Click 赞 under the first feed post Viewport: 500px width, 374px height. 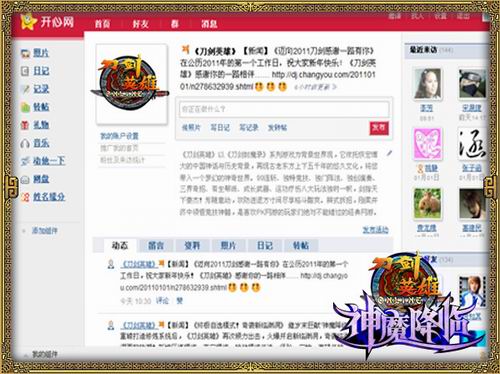point(180,301)
